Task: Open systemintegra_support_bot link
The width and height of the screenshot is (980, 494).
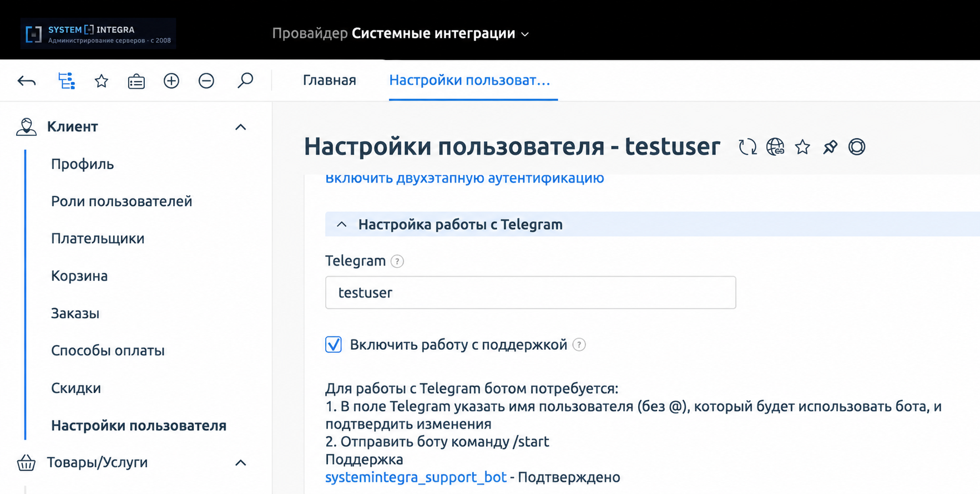Action: (416, 477)
